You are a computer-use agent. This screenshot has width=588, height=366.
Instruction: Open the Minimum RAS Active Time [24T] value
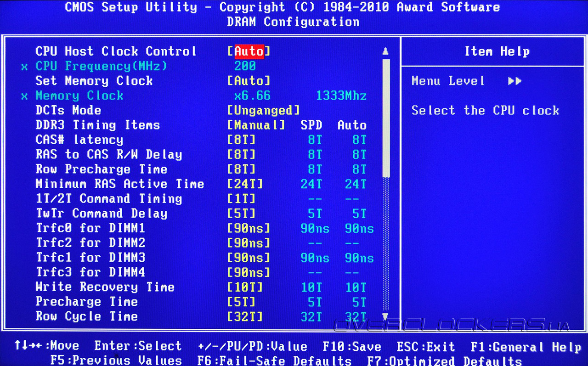coord(245,184)
